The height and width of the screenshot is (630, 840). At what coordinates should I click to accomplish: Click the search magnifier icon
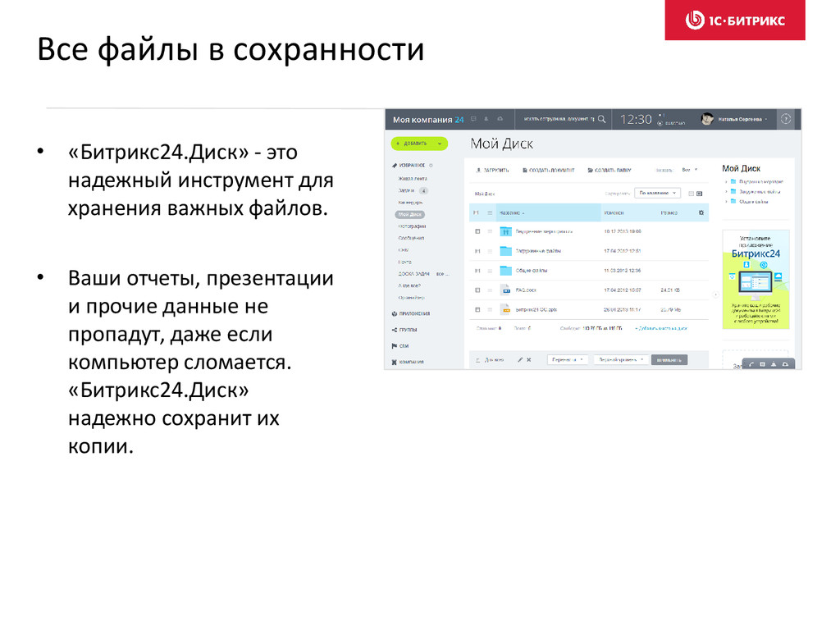click(602, 119)
